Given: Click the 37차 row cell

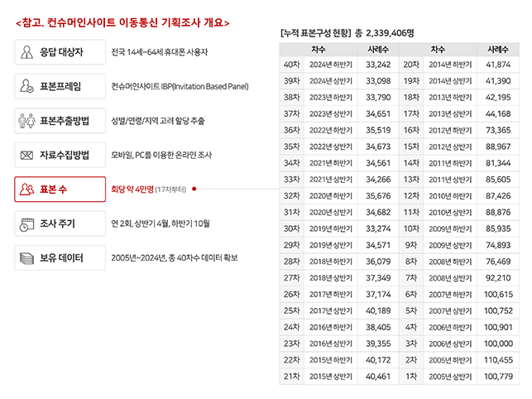Looking at the screenshot, I should pyautogui.click(x=292, y=113).
